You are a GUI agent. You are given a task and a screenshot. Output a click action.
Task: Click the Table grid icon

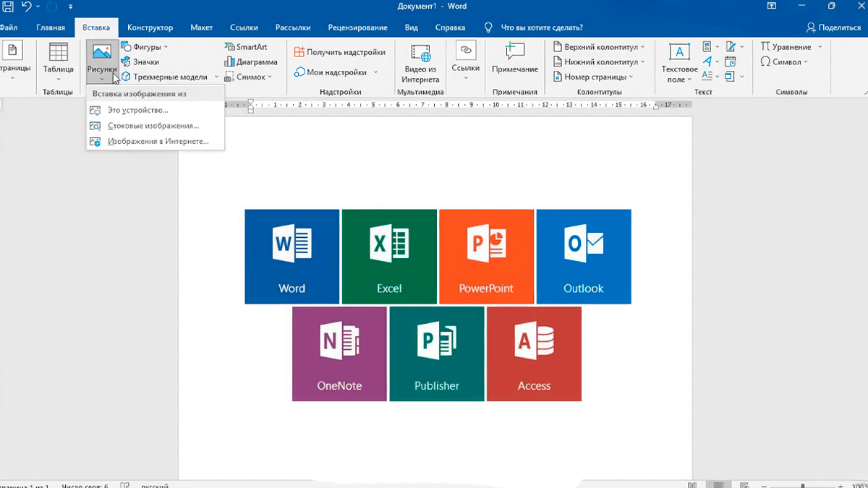tap(59, 52)
